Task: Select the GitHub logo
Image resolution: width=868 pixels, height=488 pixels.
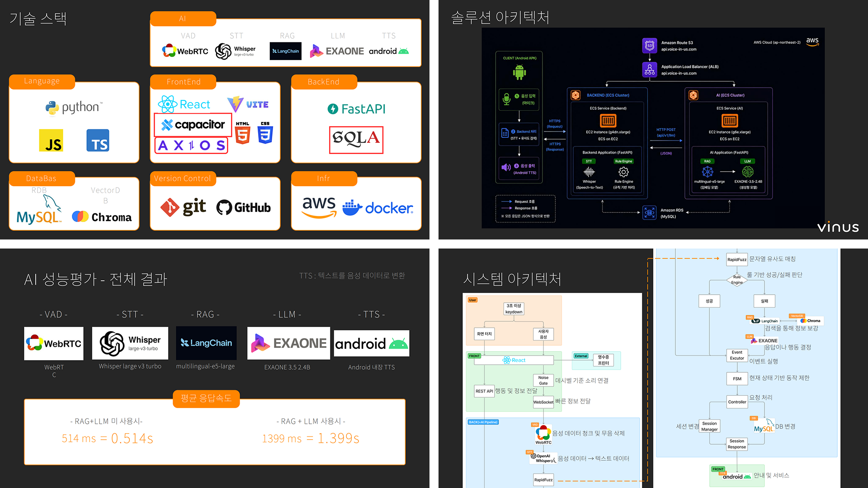Action: tap(244, 207)
